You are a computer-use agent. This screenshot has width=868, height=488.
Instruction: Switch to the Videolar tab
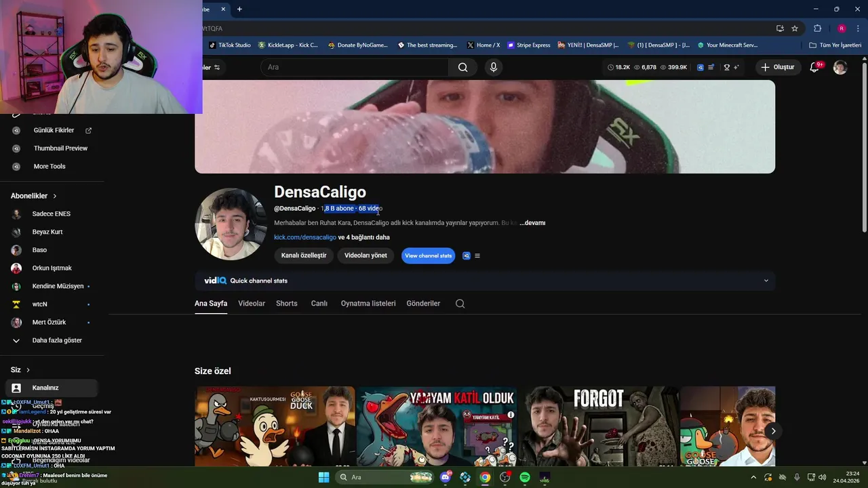(252, 304)
